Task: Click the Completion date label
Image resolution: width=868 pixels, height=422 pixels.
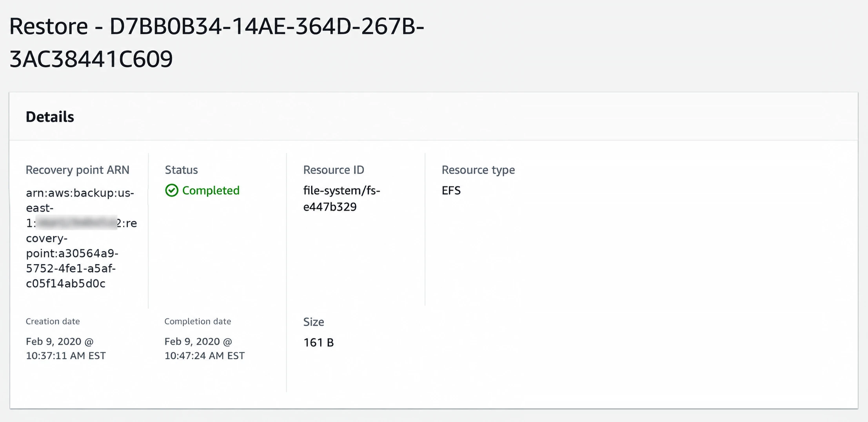Action: tap(198, 321)
